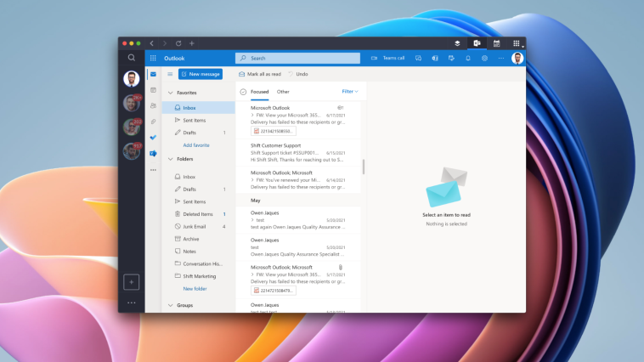Open attachment 2213421508550 in first email
Viewport: 644px width, 362px height.
click(x=274, y=131)
